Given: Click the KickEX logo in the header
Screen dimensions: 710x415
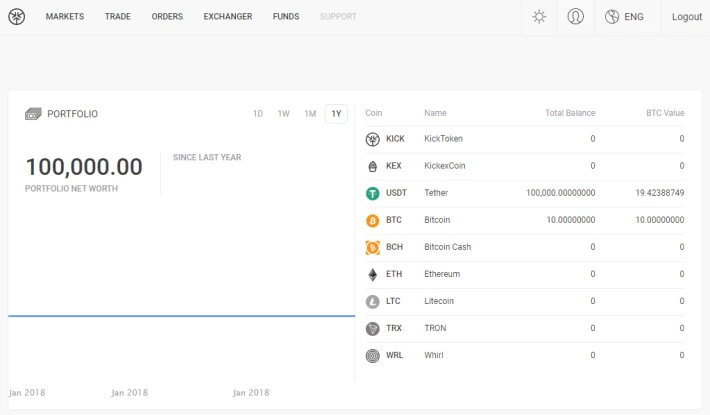Looking at the screenshot, I should (x=17, y=17).
